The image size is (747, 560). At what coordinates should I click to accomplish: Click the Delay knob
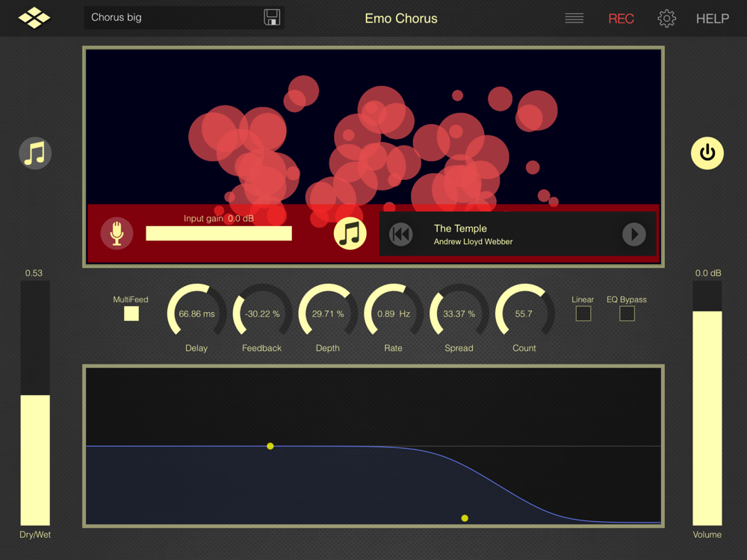[196, 314]
